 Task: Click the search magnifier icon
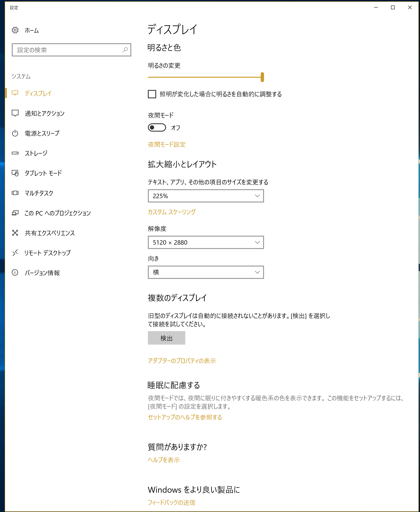pyautogui.click(x=125, y=50)
